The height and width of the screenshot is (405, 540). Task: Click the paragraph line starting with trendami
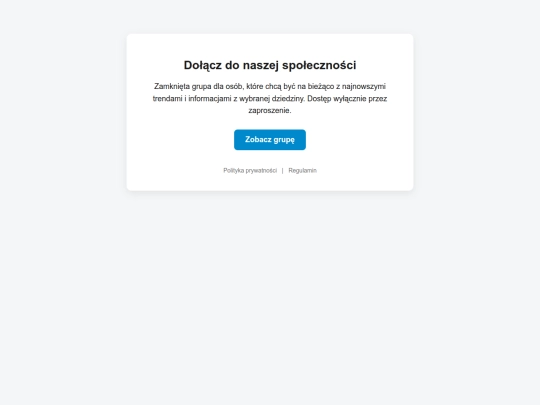pyautogui.click(x=270, y=98)
